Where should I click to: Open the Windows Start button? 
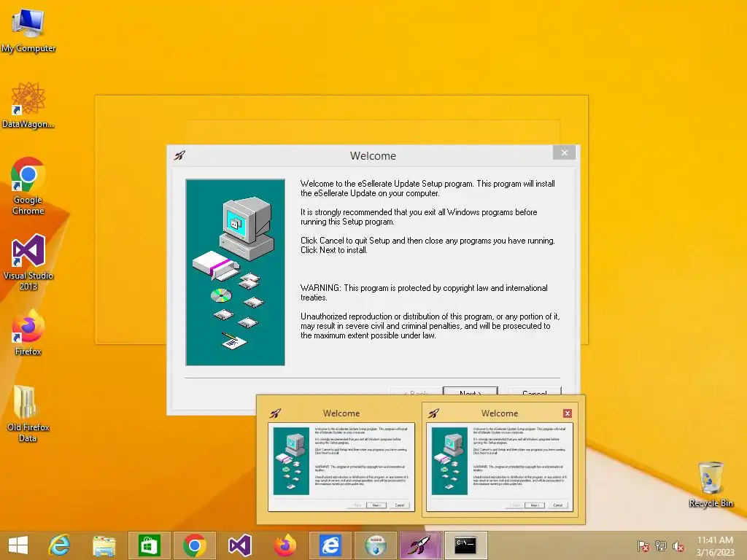pyautogui.click(x=18, y=545)
